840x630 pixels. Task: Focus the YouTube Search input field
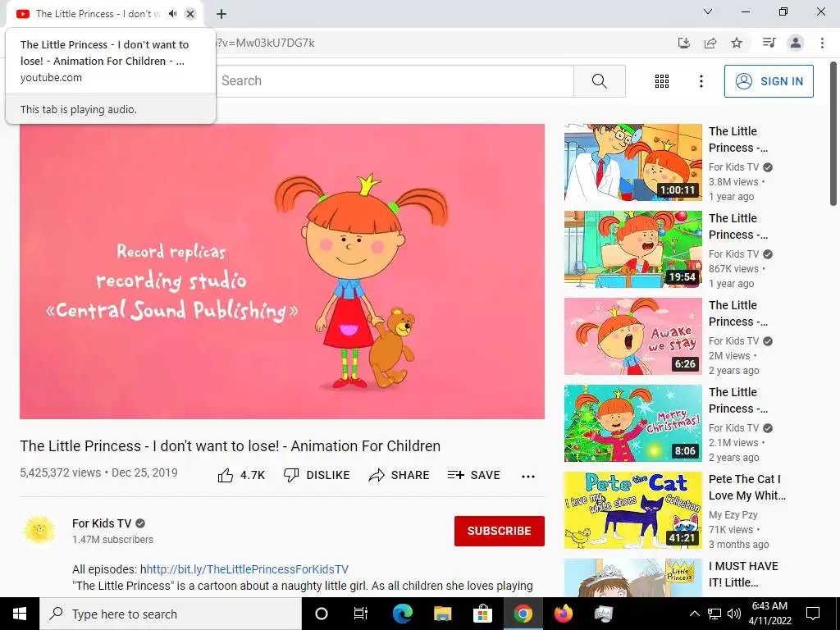pyautogui.click(x=395, y=81)
